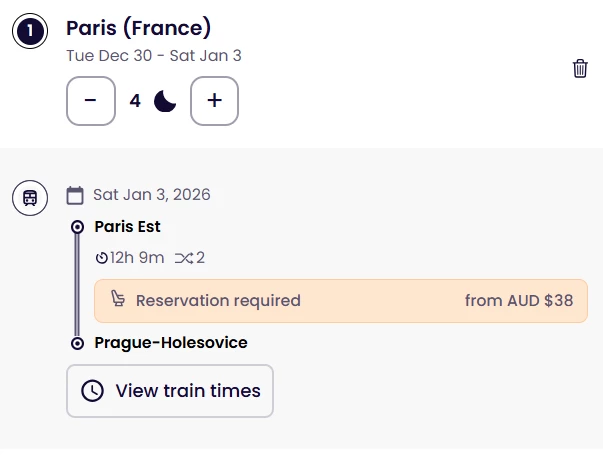603x456 pixels.
Task: Select the Prague-Holesovice station name
Action: point(171,343)
